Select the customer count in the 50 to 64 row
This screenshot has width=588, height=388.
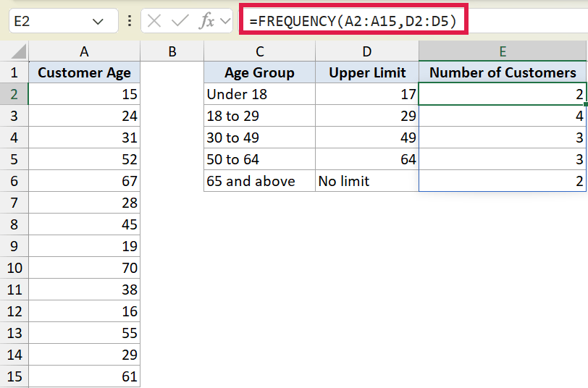click(x=503, y=159)
